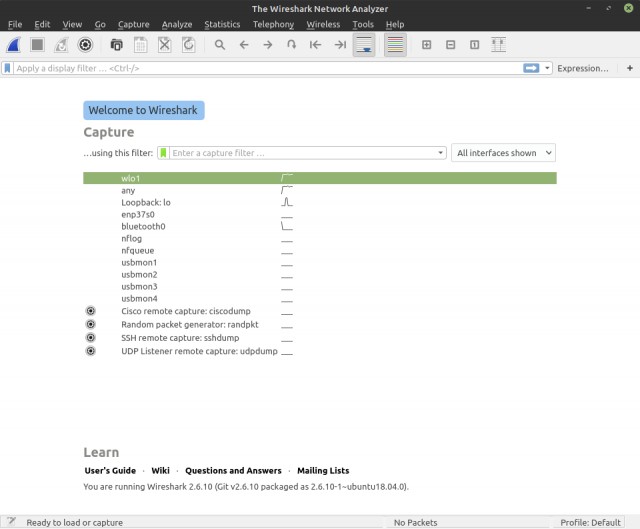Click the Zoom in text icon
Screen dimensions: 640x529
pyautogui.click(x=427, y=45)
